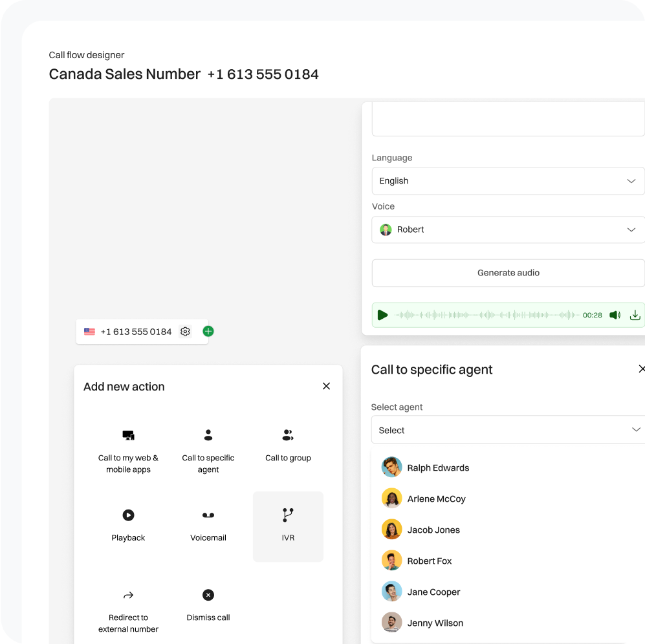The image size is (645, 644).
Task: Select the Call to my web & mobile apps action
Action: (x=128, y=449)
